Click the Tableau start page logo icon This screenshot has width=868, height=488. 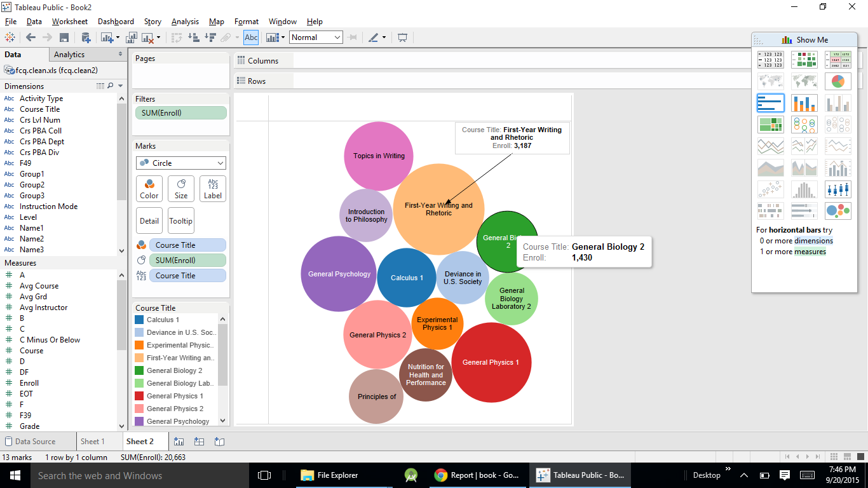click(x=10, y=37)
